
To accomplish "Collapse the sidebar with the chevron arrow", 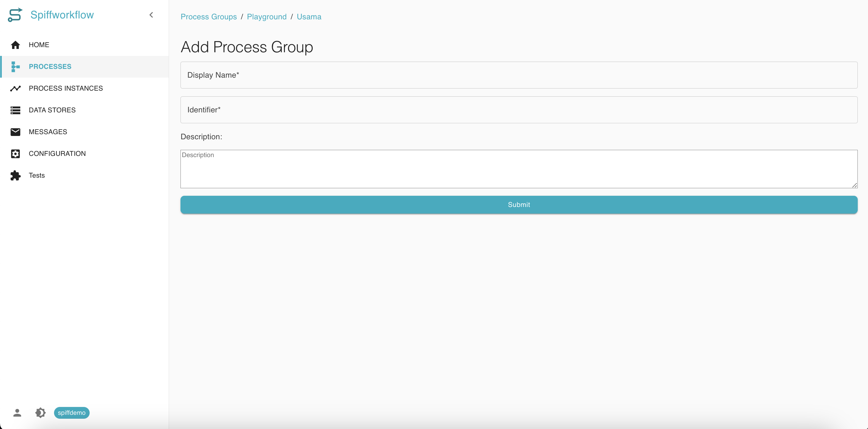I will click(151, 15).
